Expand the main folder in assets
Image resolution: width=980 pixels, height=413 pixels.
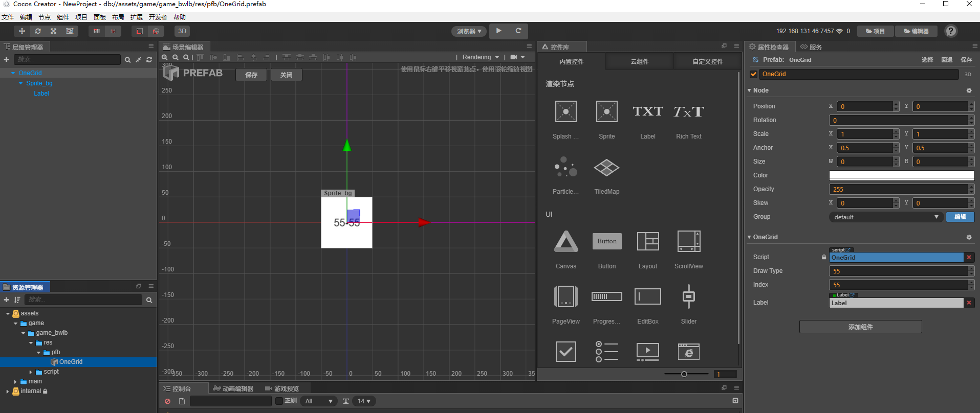point(15,382)
